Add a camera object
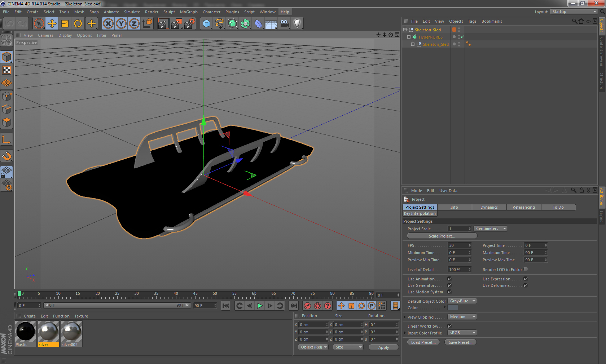606x364 pixels. pos(284,24)
